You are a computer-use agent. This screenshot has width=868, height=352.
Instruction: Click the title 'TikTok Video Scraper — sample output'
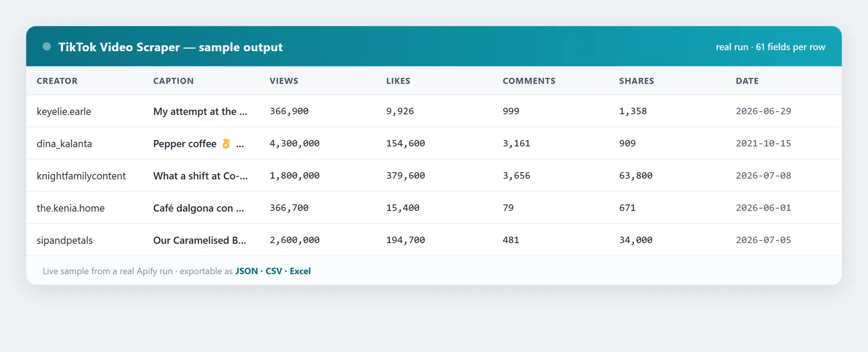(x=170, y=47)
